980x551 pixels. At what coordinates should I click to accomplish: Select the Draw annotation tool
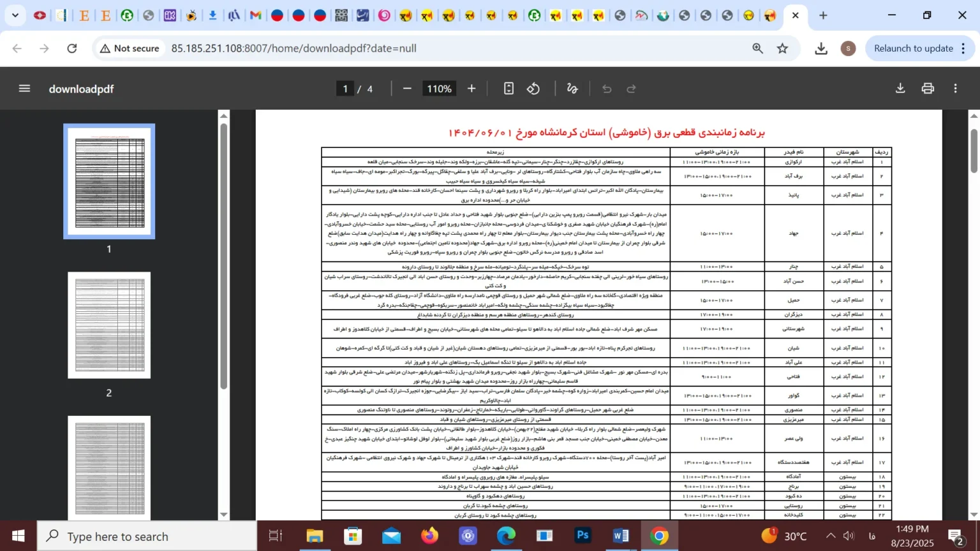click(572, 89)
